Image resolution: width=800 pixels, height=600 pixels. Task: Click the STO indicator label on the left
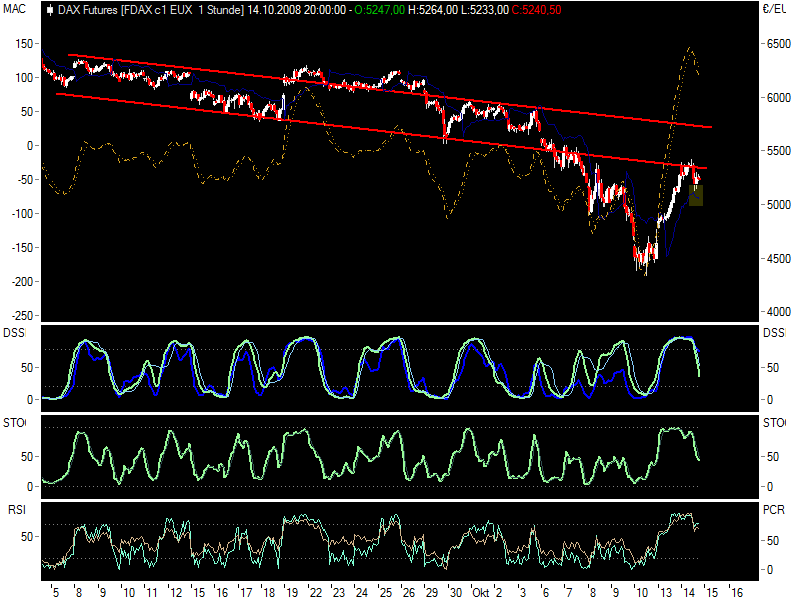[x=13, y=422]
